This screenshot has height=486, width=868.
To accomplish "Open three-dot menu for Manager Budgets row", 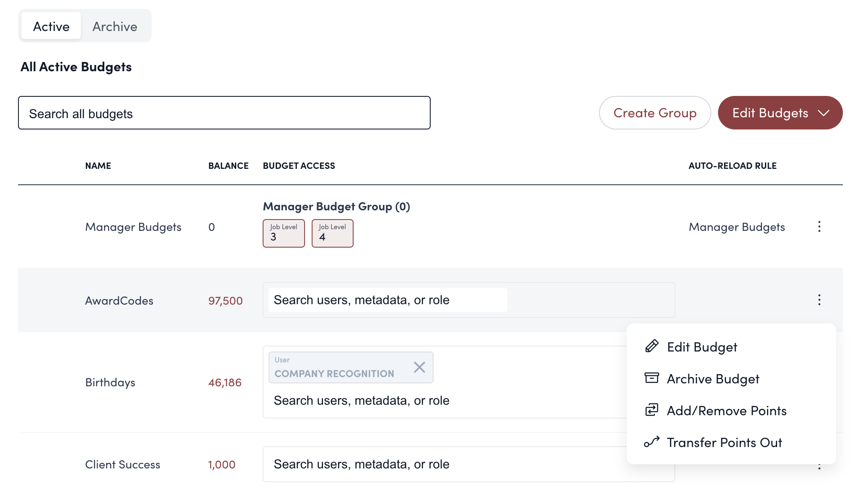I will (819, 227).
